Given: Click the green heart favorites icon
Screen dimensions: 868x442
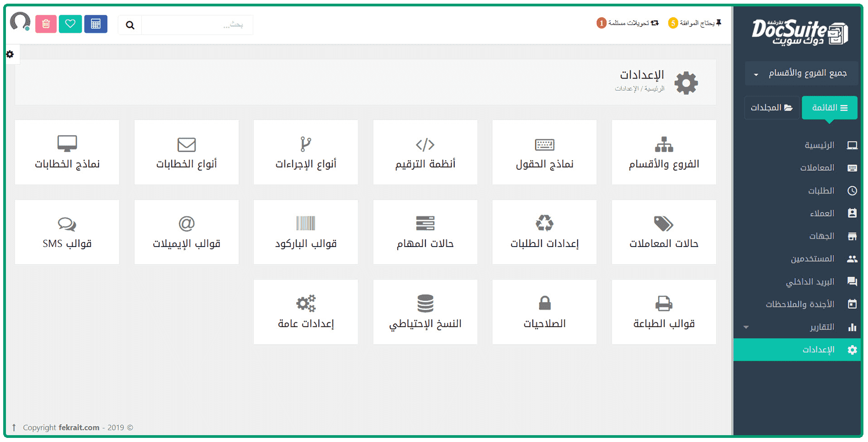Looking at the screenshot, I should pyautogui.click(x=70, y=24).
